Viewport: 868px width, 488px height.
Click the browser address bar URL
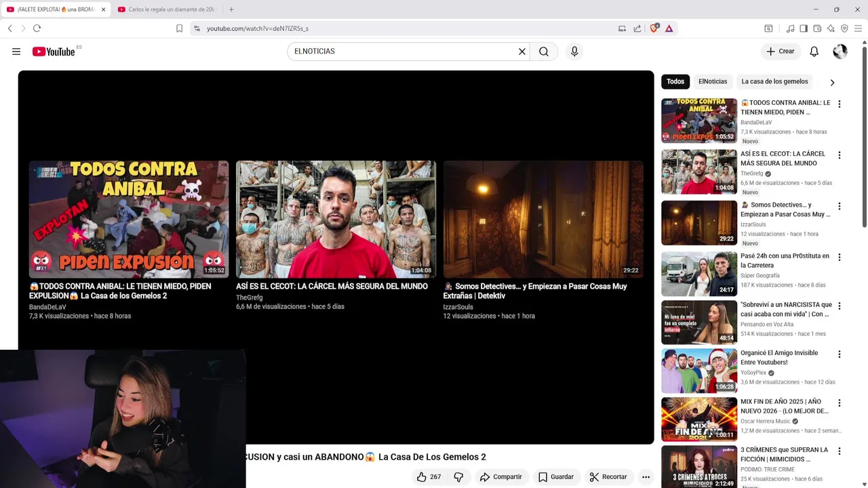[x=258, y=28]
